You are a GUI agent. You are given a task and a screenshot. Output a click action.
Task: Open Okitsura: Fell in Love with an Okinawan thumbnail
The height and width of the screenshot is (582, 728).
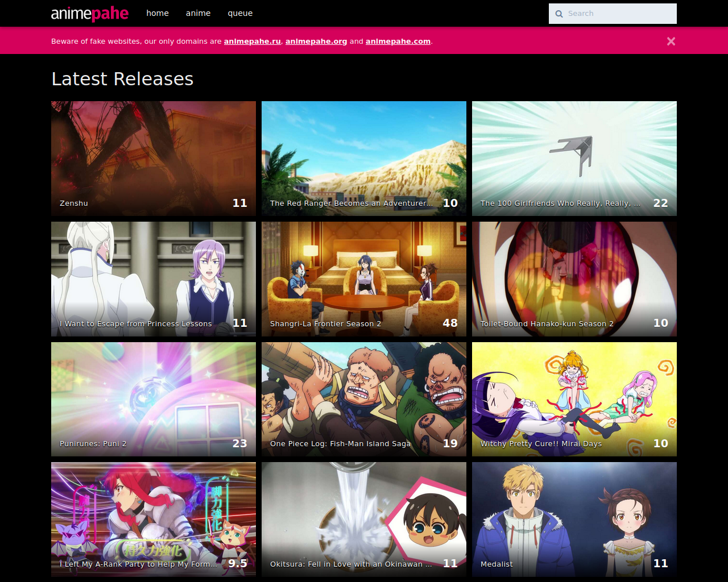(364, 519)
